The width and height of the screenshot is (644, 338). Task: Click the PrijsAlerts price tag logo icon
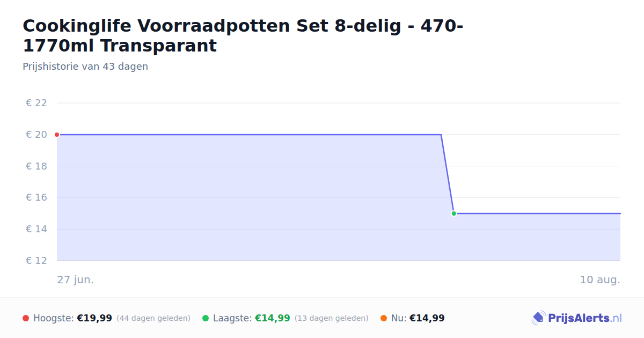[538, 318]
